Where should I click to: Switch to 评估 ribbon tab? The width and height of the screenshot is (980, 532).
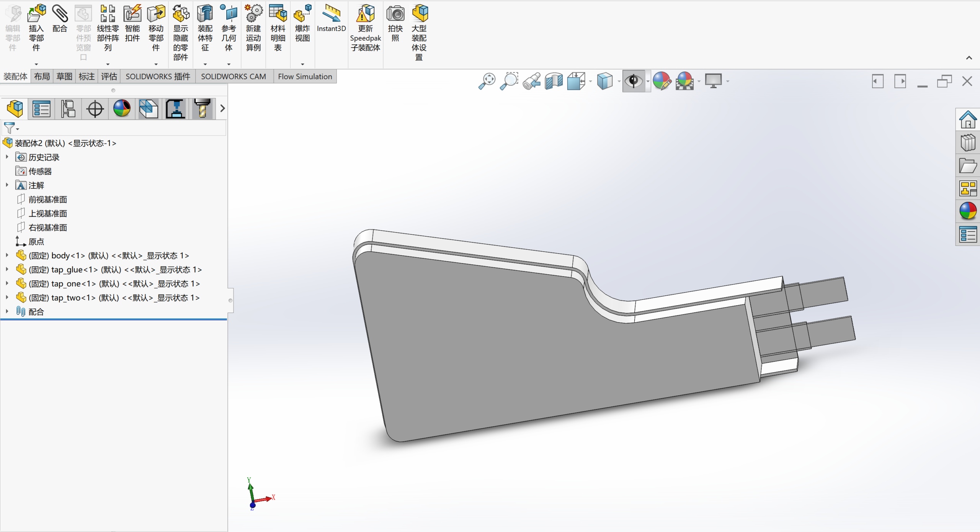(109, 77)
